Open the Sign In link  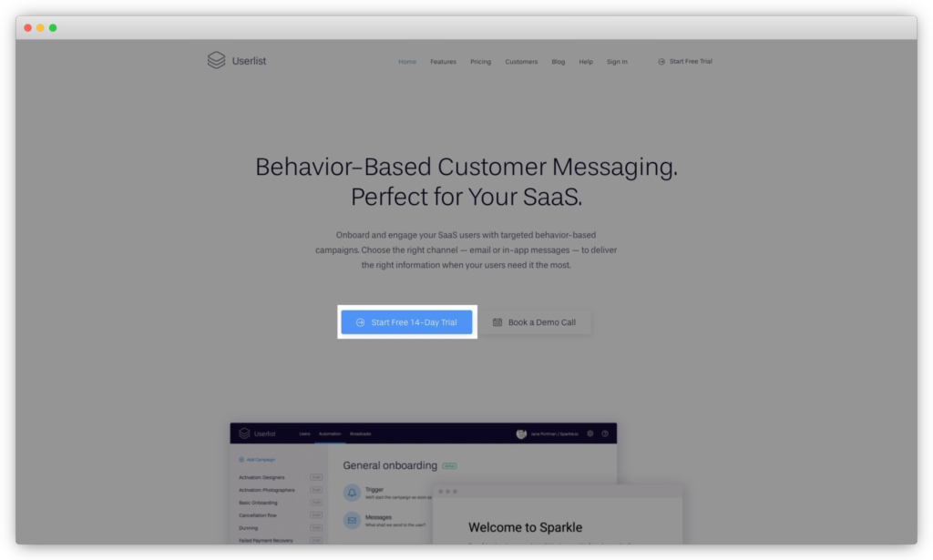click(617, 61)
